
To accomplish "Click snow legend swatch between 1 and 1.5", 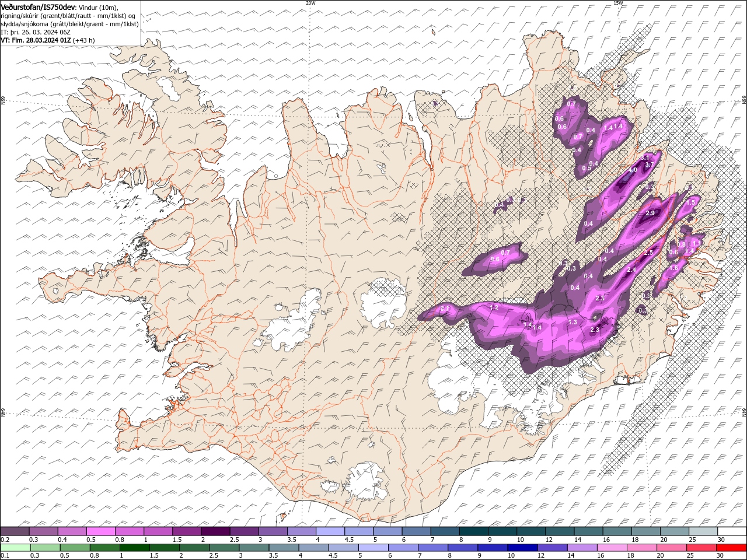I will (158, 531).
